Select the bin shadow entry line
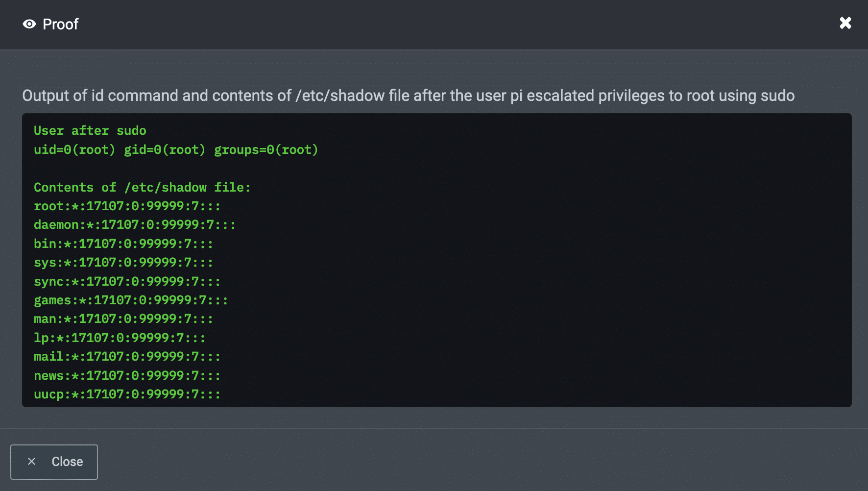 click(123, 244)
